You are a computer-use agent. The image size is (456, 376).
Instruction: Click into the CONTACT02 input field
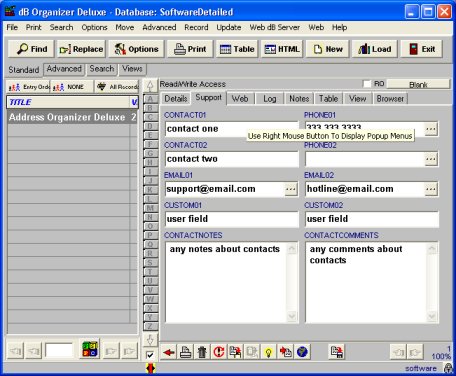[232, 159]
